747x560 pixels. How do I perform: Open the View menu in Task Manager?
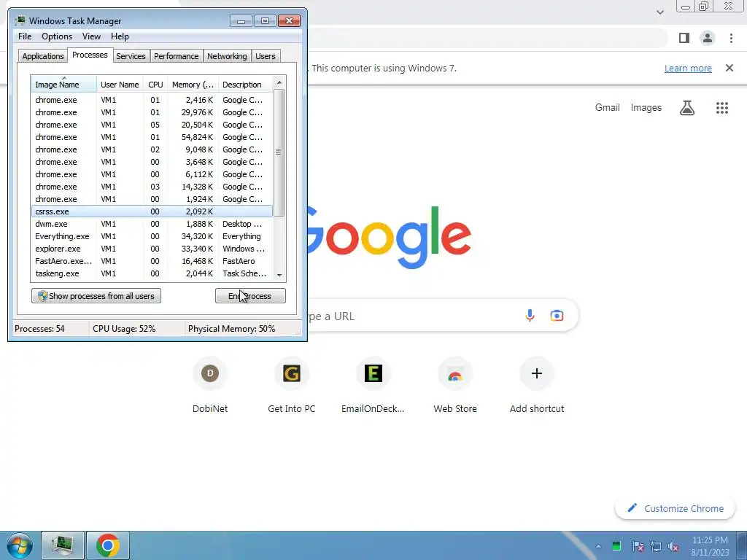point(91,36)
